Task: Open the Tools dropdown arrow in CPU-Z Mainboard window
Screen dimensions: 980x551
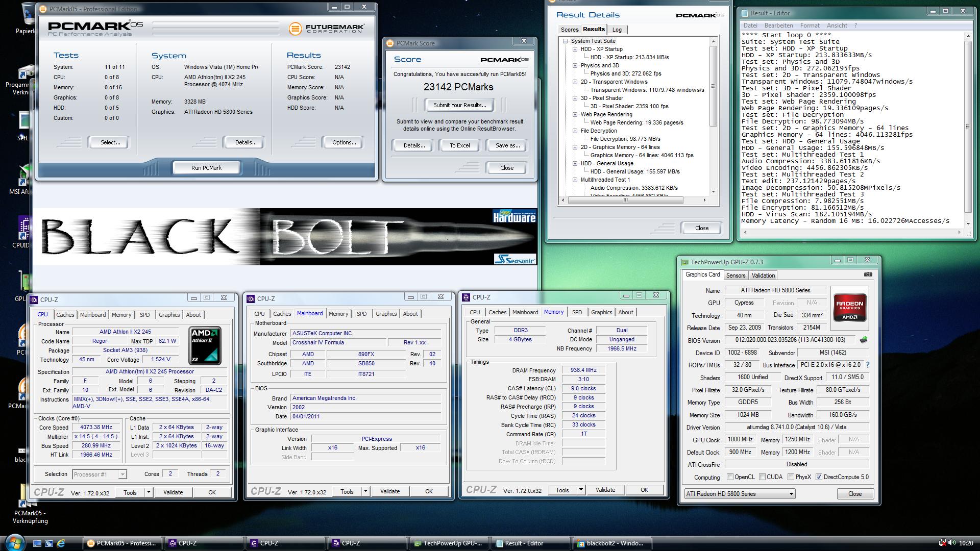Action: 365,491
